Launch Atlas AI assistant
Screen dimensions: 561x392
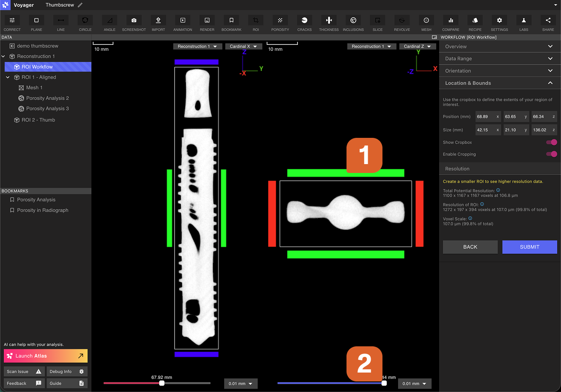[x=46, y=356]
